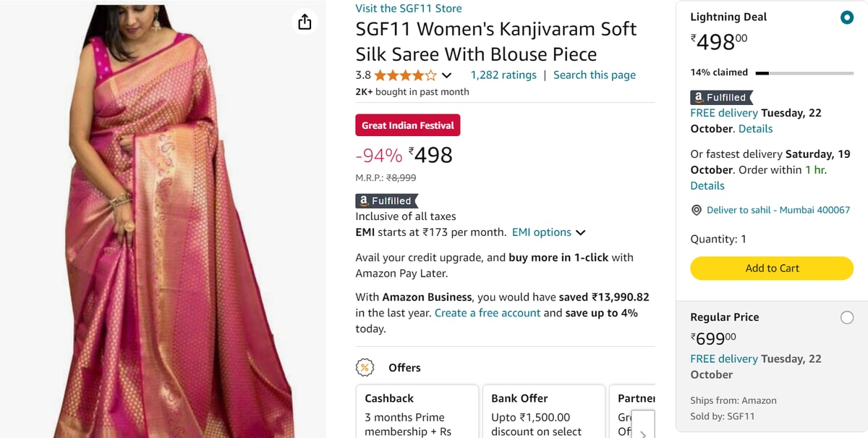This screenshot has height=438, width=868.
Task: Visit the SGF11 Store link
Action: point(409,9)
